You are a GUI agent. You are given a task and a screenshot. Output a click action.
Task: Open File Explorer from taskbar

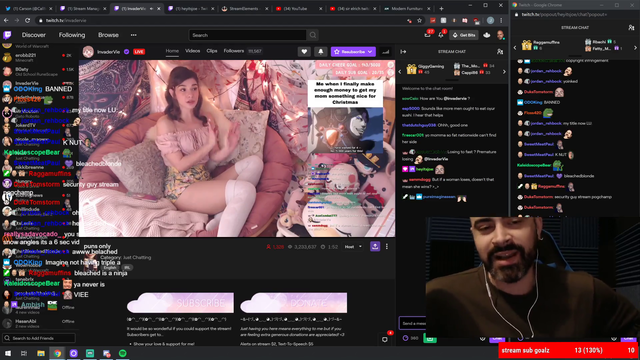pyautogui.click(x=41, y=353)
